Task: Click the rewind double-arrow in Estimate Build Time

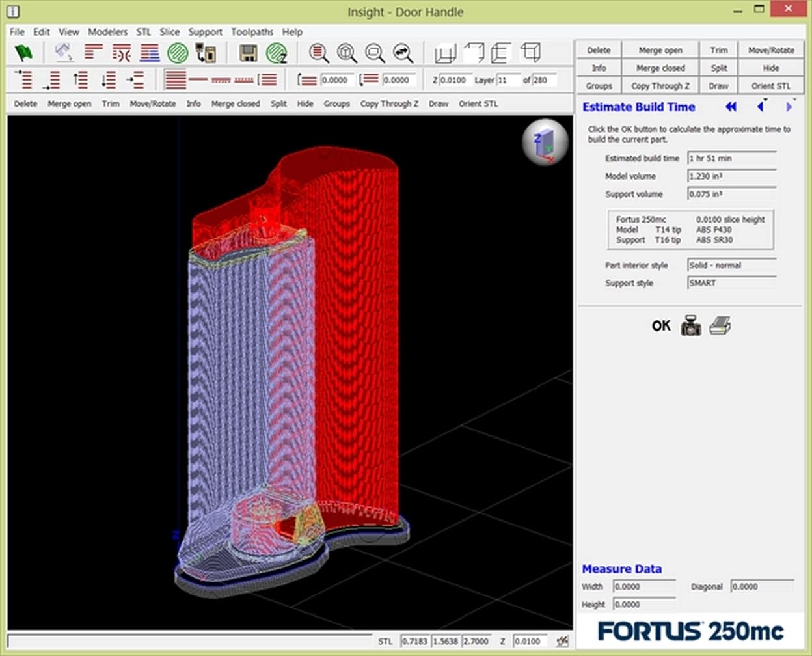Action: (x=731, y=107)
